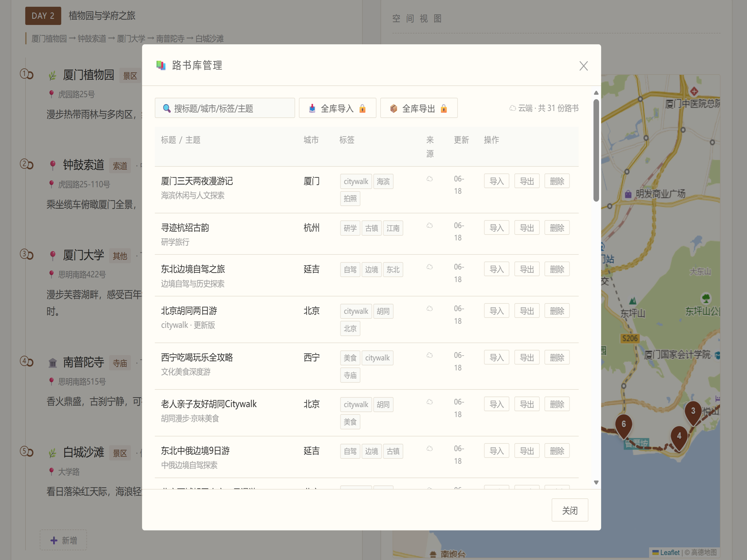Click the pin icon beside 钟鼓索道

(x=53, y=166)
